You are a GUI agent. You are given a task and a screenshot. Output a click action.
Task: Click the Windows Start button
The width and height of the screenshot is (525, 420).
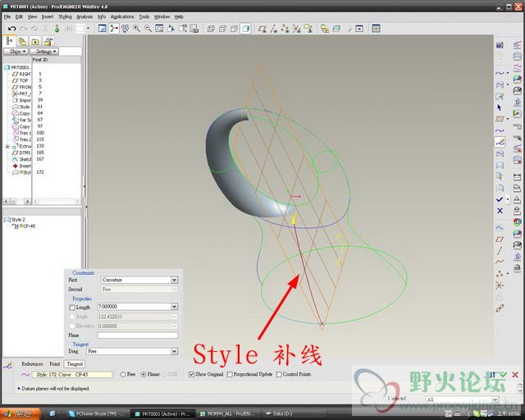(x=21, y=414)
